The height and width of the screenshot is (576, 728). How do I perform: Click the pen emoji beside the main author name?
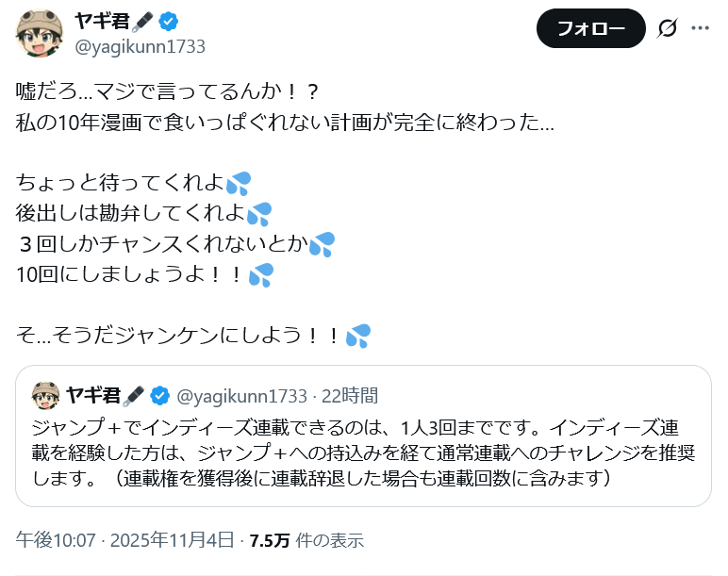[x=144, y=22]
